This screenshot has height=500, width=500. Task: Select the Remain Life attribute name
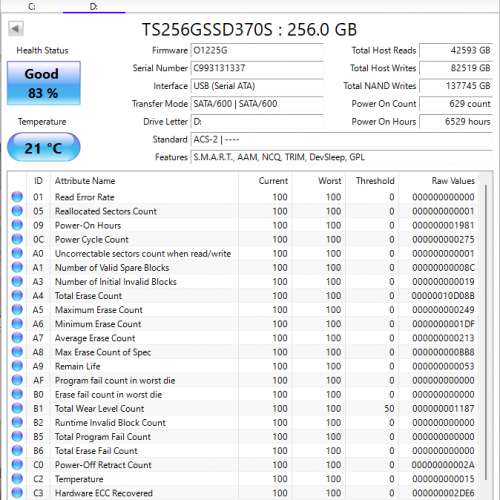77,366
